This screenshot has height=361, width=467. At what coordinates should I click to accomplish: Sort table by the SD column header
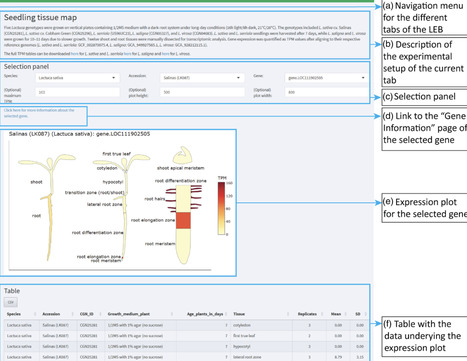(359, 314)
